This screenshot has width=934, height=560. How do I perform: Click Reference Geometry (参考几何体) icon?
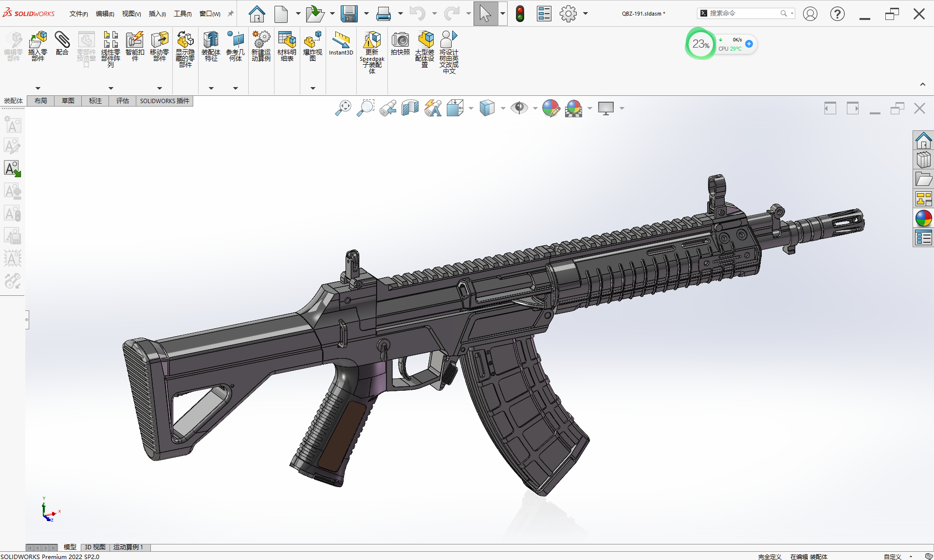236,40
